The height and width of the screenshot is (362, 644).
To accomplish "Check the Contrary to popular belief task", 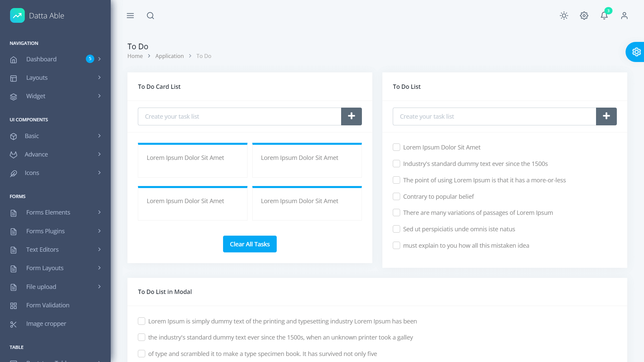I will (396, 196).
